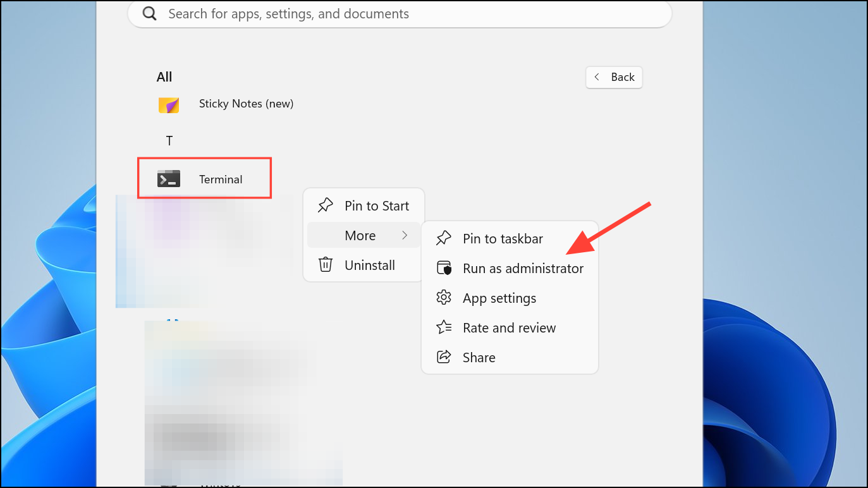The height and width of the screenshot is (488, 868).
Task: Launch Terminal from its console icon
Action: click(169, 179)
